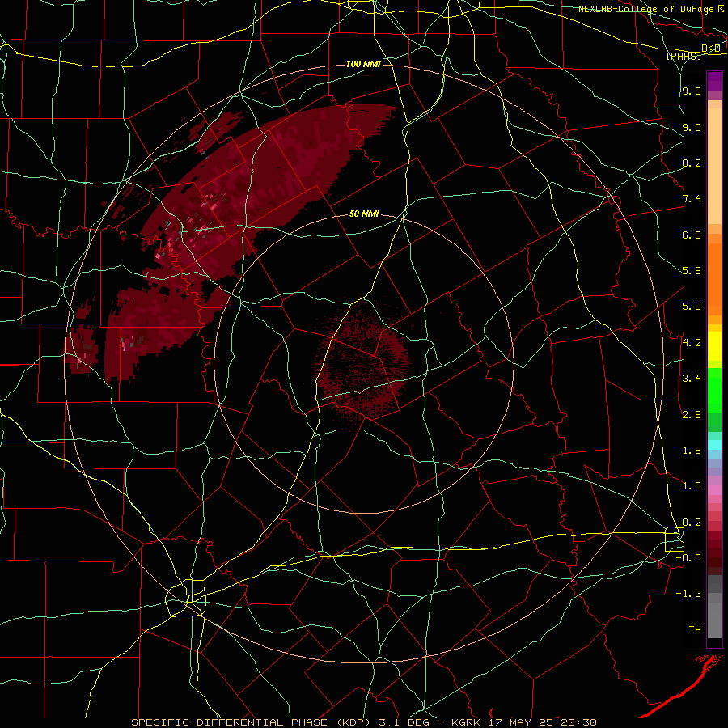Pick the cyan swatch near 1.8

tap(714, 445)
